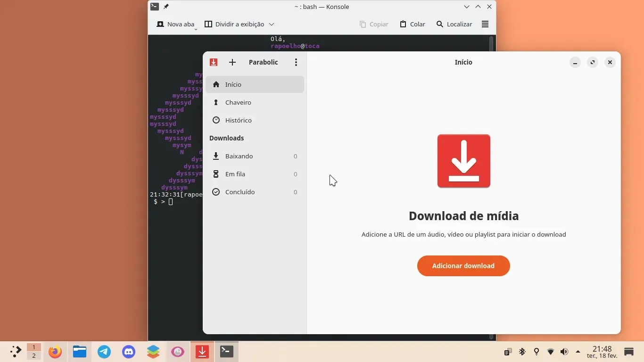Open Discord from the taskbar

tap(129, 352)
